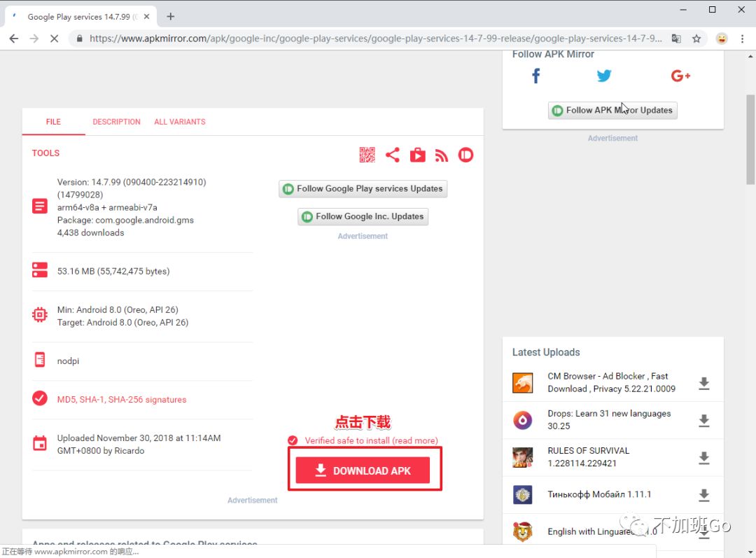Open RULES OF SURVIVAL link
Viewport: 756px width, 558px height.
pyautogui.click(x=588, y=456)
